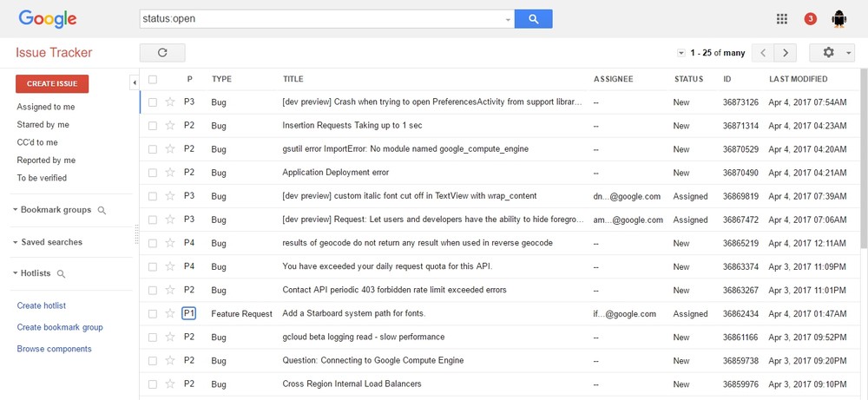Star the Application Deployment error issue

click(x=170, y=173)
